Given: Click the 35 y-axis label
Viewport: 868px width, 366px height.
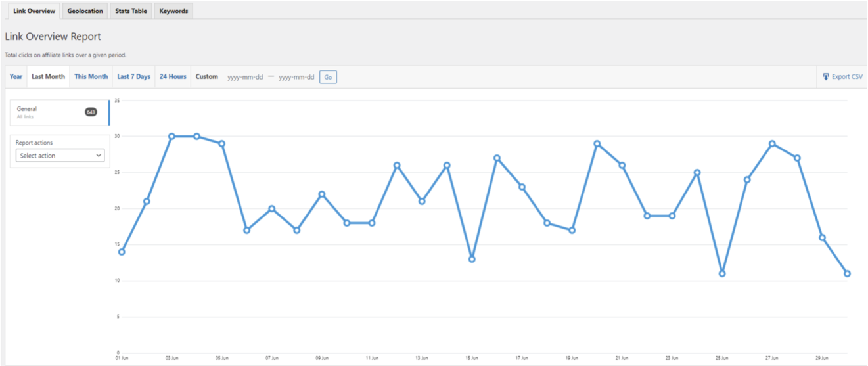Looking at the screenshot, I should coord(117,101).
